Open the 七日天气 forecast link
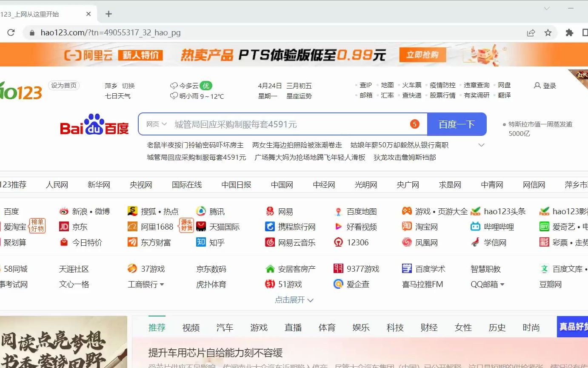Screen dimensions: 588x368 [118, 96]
